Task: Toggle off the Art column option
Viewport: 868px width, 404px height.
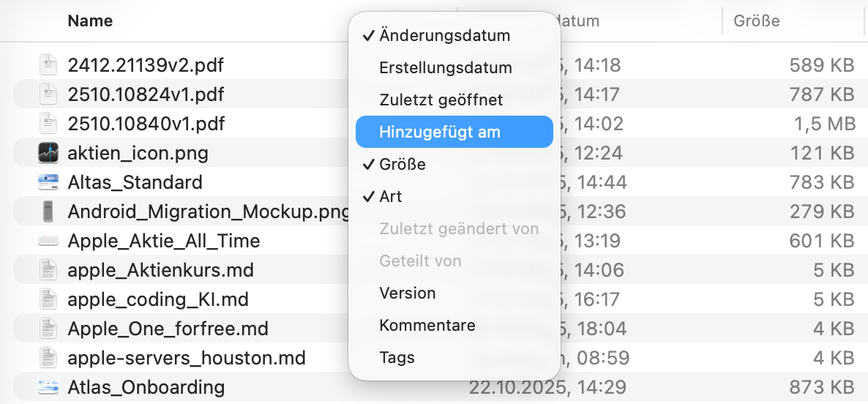Action: [x=390, y=196]
